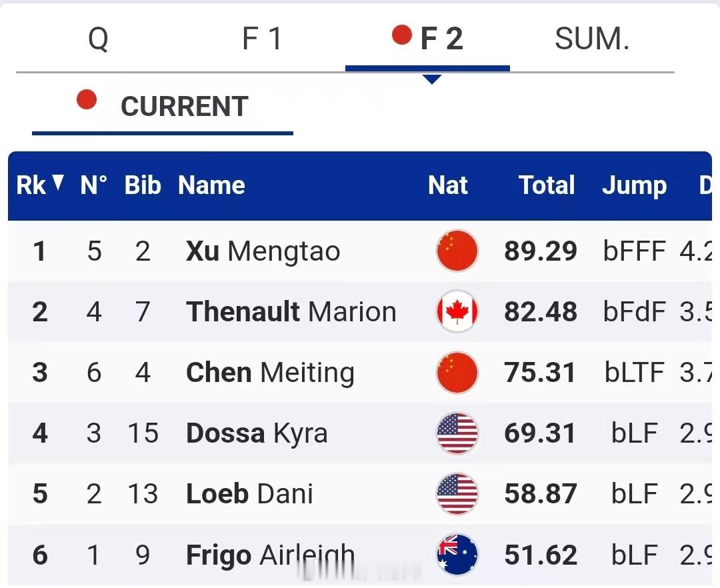Click the Chinese flag beside Xu Mengtao
Screen dimensions: 720x588
[x=457, y=251]
